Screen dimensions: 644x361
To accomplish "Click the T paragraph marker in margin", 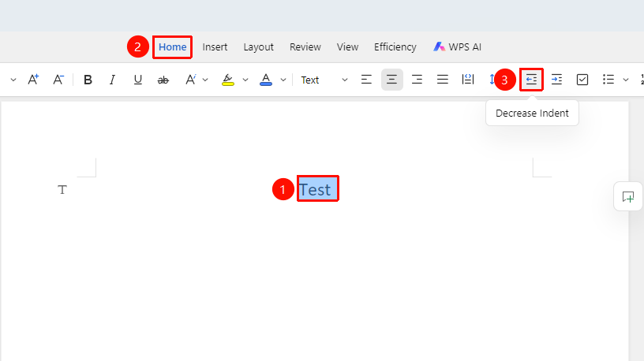I will (x=62, y=190).
